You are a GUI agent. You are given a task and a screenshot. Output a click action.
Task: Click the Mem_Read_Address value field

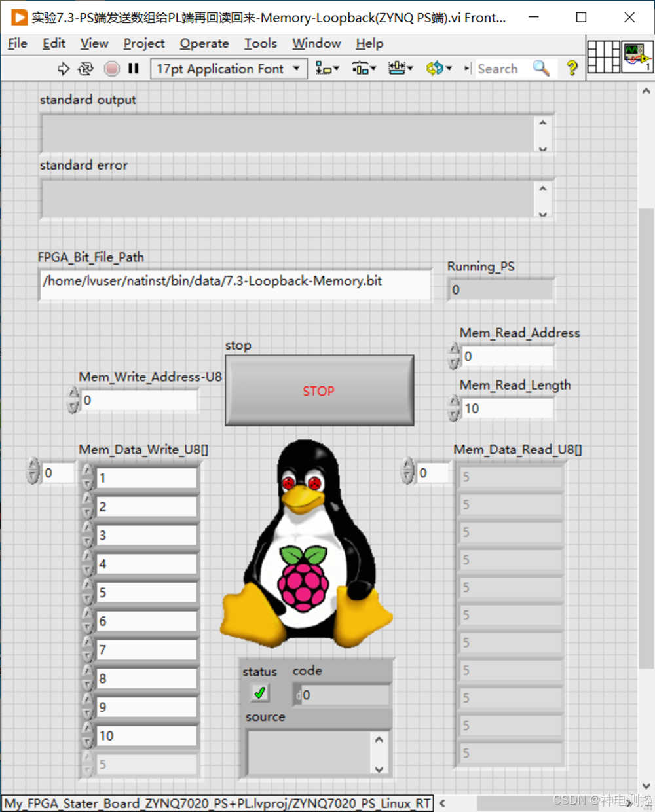507,356
